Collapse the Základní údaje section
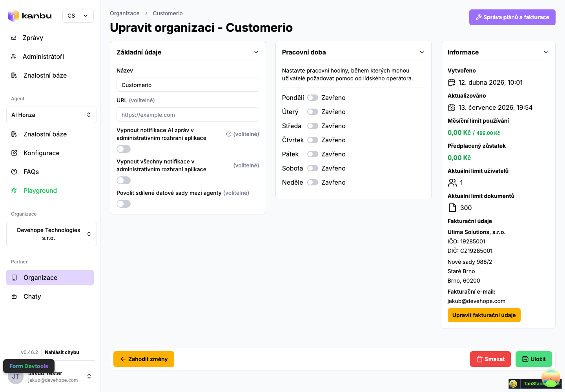 click(256, 52)
